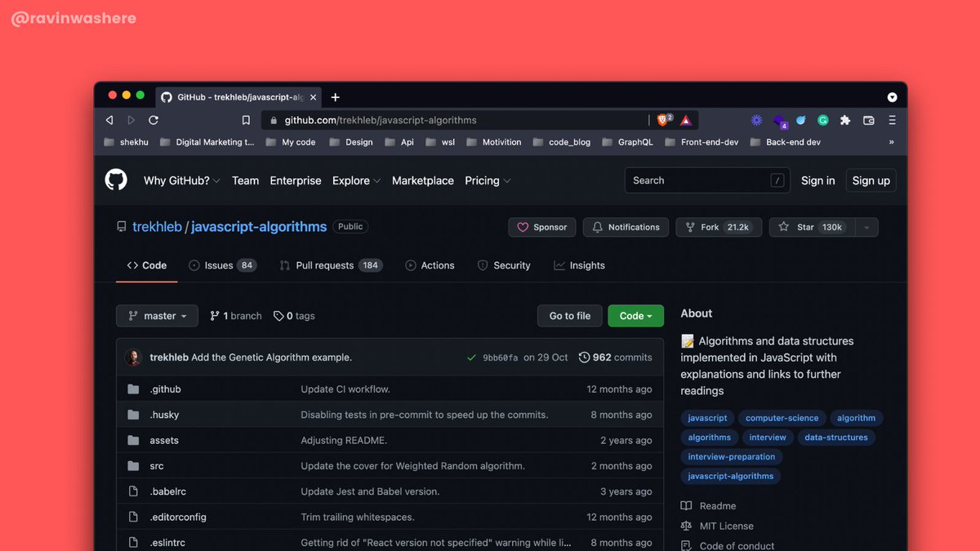Image resolution: width=980 pixels, height=551 pixels.
Task: Reload the page with the refresh icon
Action: (x=153, y=120)
